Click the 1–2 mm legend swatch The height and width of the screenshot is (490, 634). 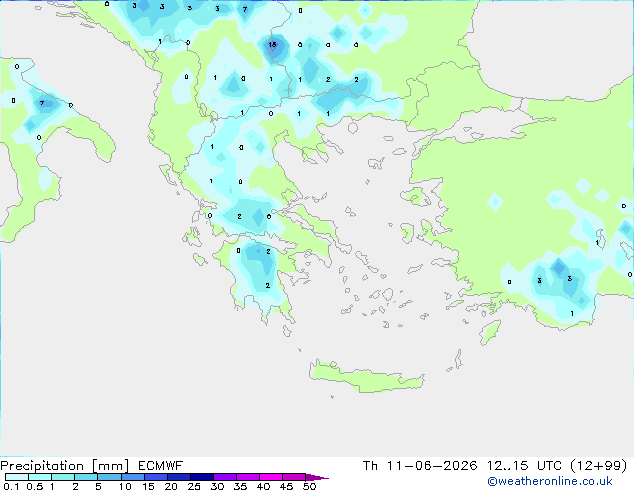(63, 477)
